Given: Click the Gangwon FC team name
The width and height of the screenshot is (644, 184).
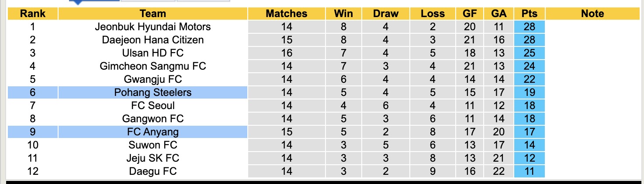Looking at the screenshot, I should click(152, 119).
